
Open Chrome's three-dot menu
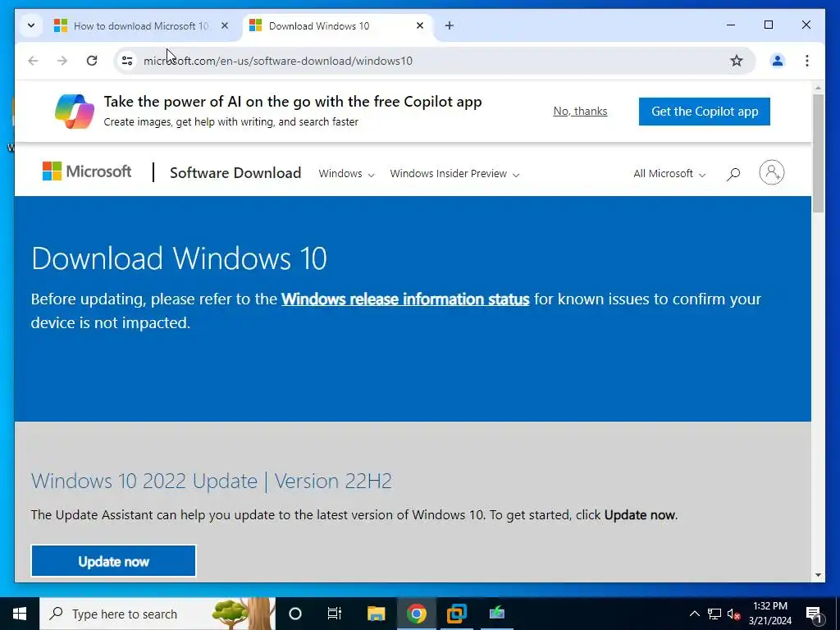[x=807, y=61]
